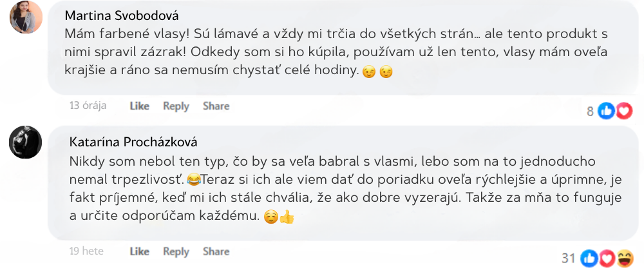Image resolution: width=644 pixels, height=274 pixels.
Task: Share Martina Svobodová's comment
Action: [x=216, y=106]
